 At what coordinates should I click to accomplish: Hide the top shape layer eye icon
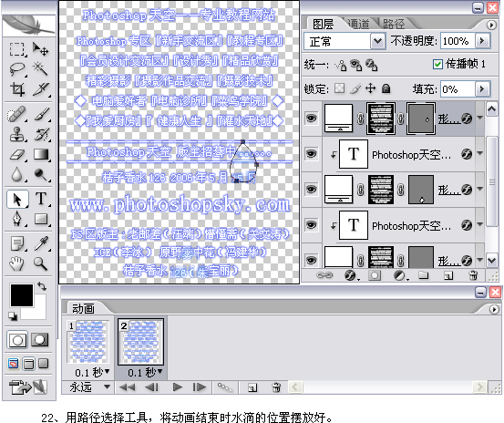coord(311,119)
